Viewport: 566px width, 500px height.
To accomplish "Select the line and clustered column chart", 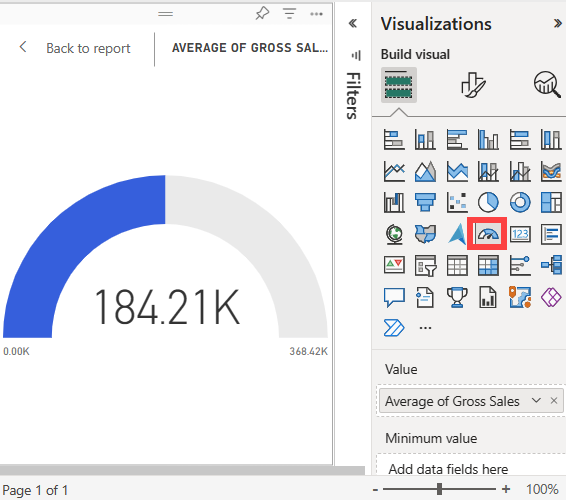I will 520,171.
